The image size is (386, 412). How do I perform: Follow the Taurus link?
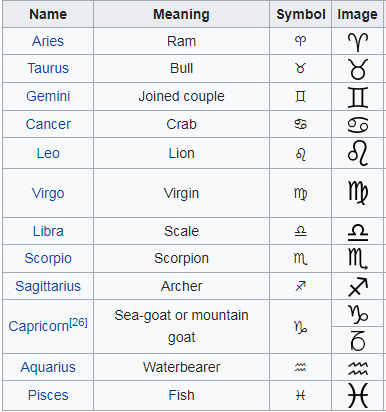pos(48,68)
